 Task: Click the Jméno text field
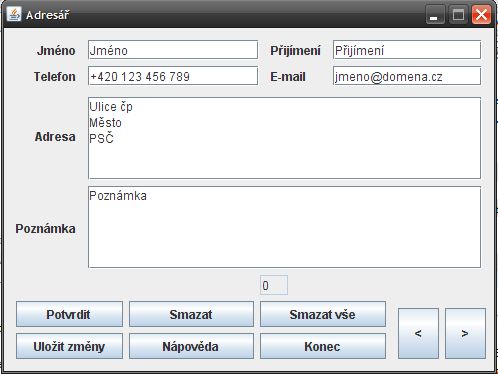tap(173, 50)
